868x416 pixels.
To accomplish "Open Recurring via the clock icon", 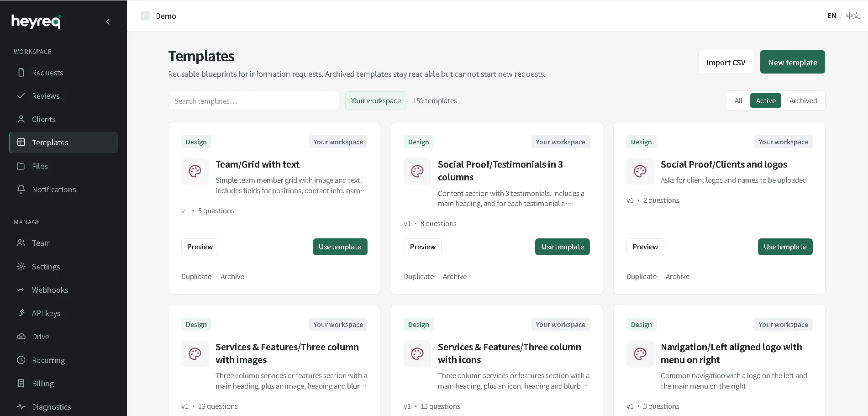I will [21, 360].
